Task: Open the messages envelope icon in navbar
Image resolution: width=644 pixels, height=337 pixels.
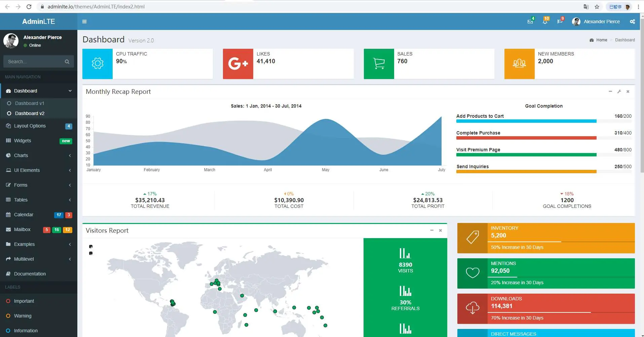Action: coord(530,22)
